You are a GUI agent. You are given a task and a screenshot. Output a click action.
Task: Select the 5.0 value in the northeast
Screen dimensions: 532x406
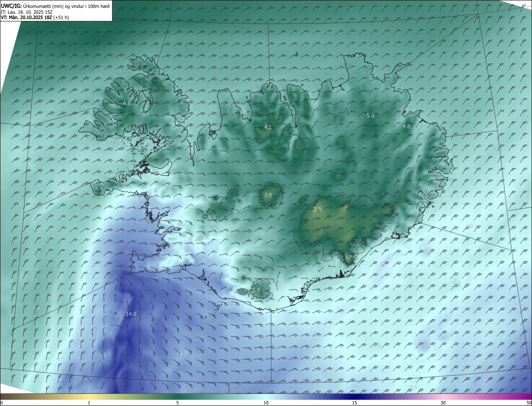(370, 116)
